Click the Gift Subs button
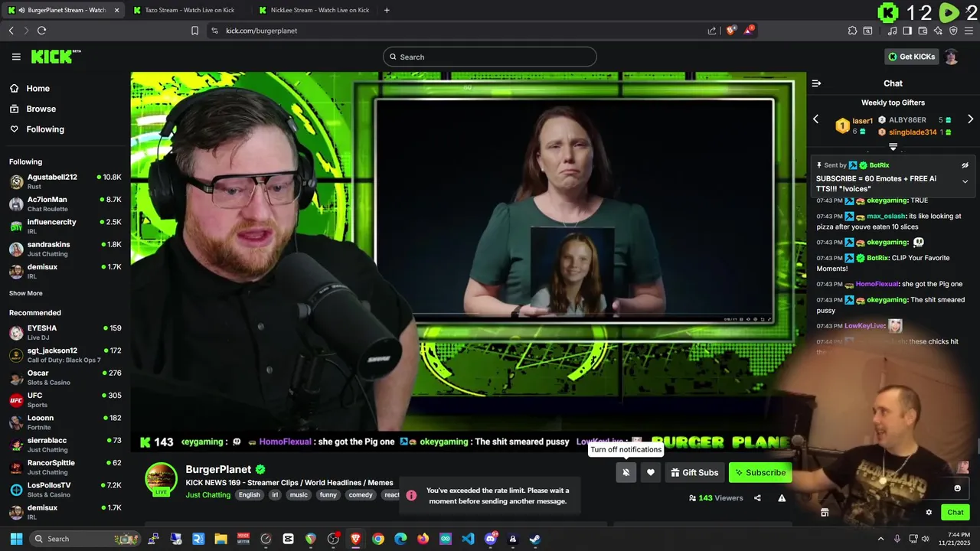The height and width of the screenshot is (551, 980). pyautogui.click(x=694, y=473)
